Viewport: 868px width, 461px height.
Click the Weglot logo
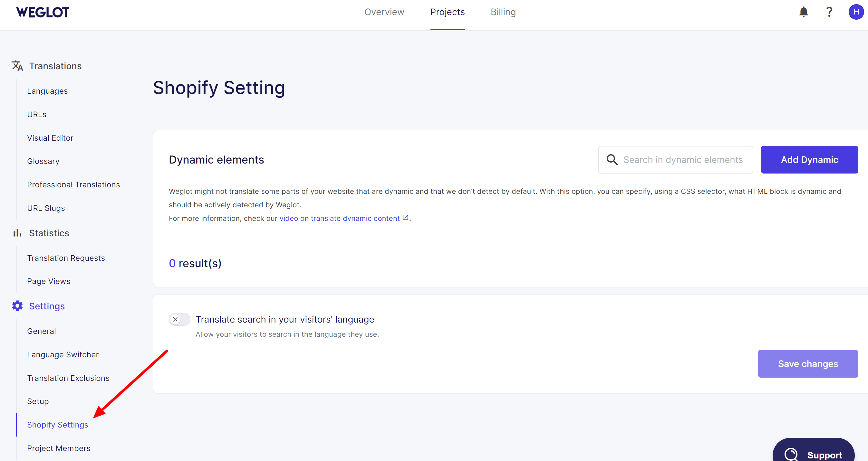pyautogui.click(x=43, y=12)
